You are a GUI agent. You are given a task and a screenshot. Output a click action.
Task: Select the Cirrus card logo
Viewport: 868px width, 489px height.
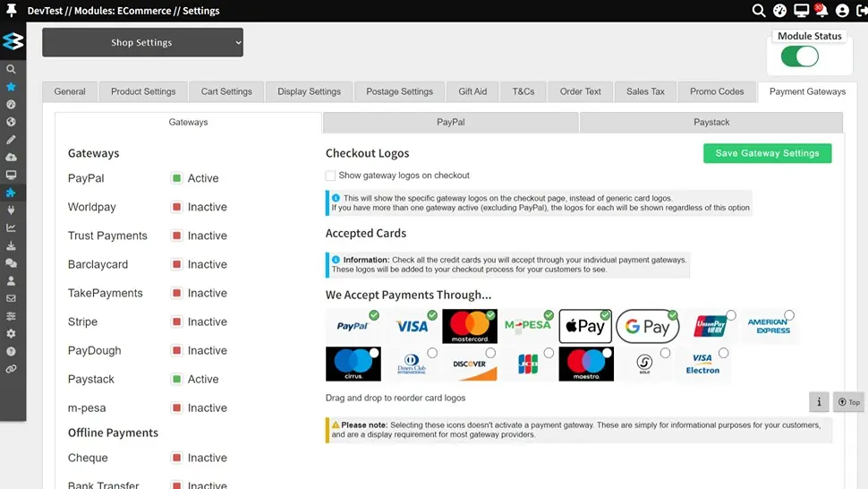[353, 364]
